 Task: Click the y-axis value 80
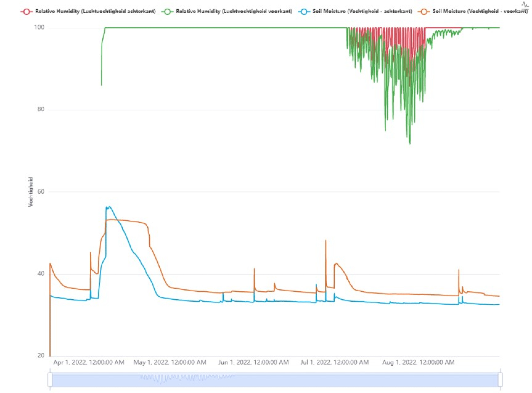(x=41, y=109)
